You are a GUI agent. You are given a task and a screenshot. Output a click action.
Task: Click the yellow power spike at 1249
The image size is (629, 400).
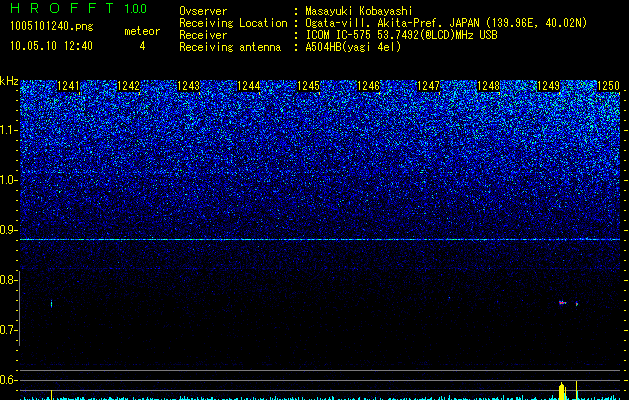(562, 391)
